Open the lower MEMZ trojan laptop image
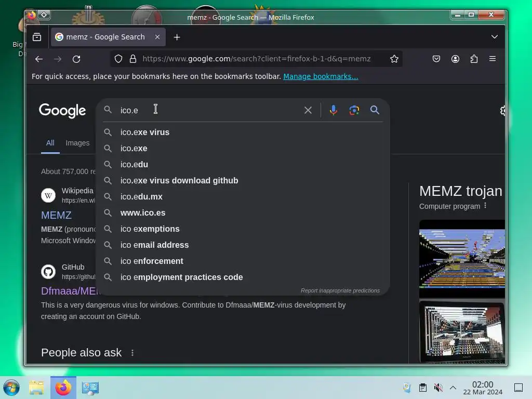 click(462, 332)
